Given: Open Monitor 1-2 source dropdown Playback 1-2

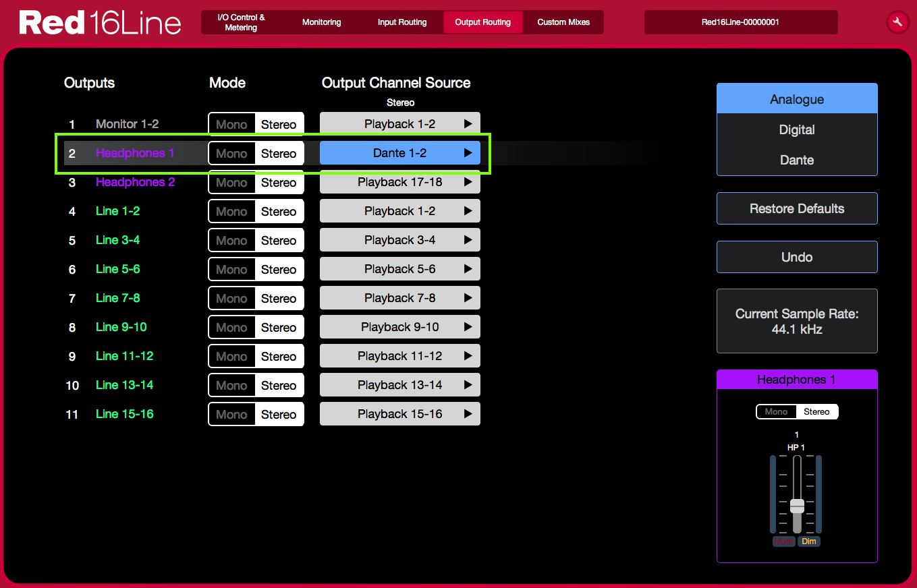Looking at the screenshot, I should [400, 124].
